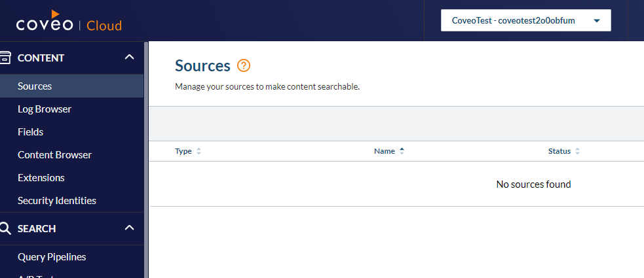Click the CONTENT section header label

pyautogui.click(x=41, y=58)
